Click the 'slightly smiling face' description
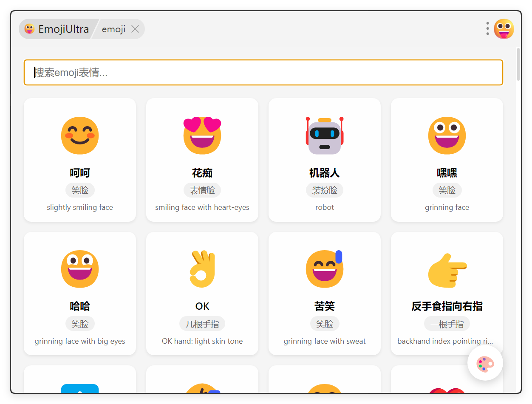 (x=80, y=207)
